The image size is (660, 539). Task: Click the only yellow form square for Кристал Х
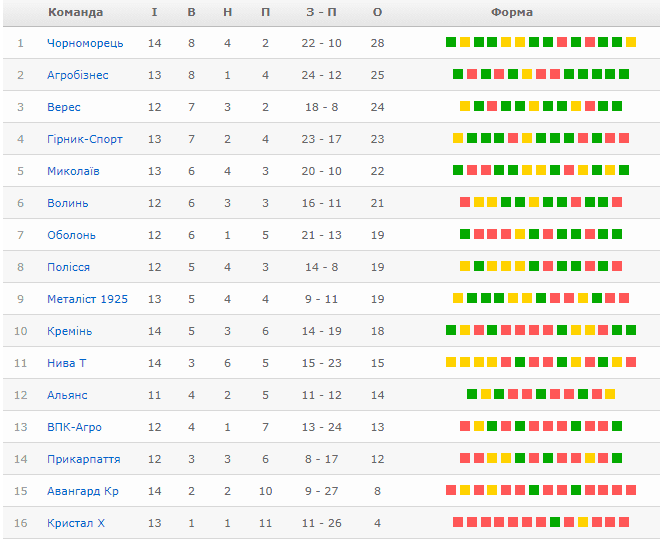point(582,522)
